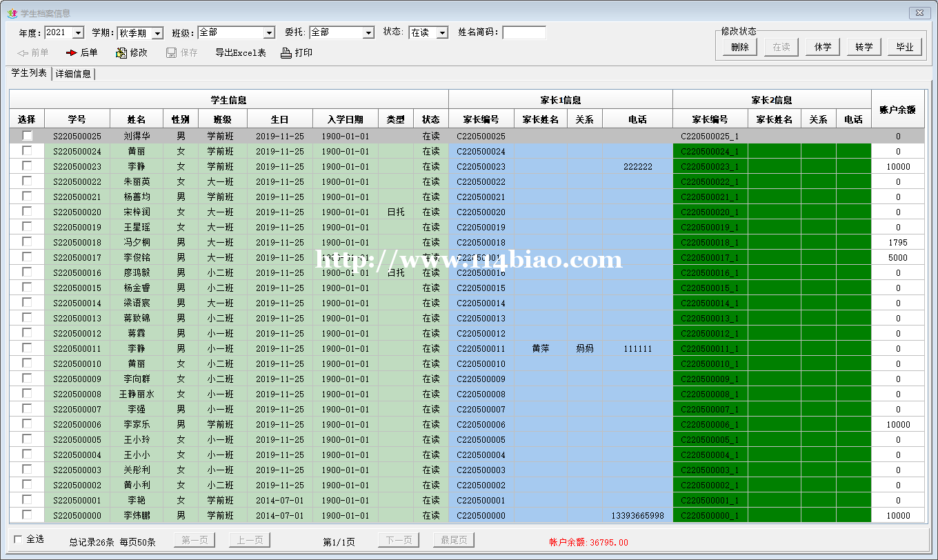Image resolution: width=938 pixels, height=560 pixels.
Task: Click the 休学 button
Action: click(x=823, y=47)
